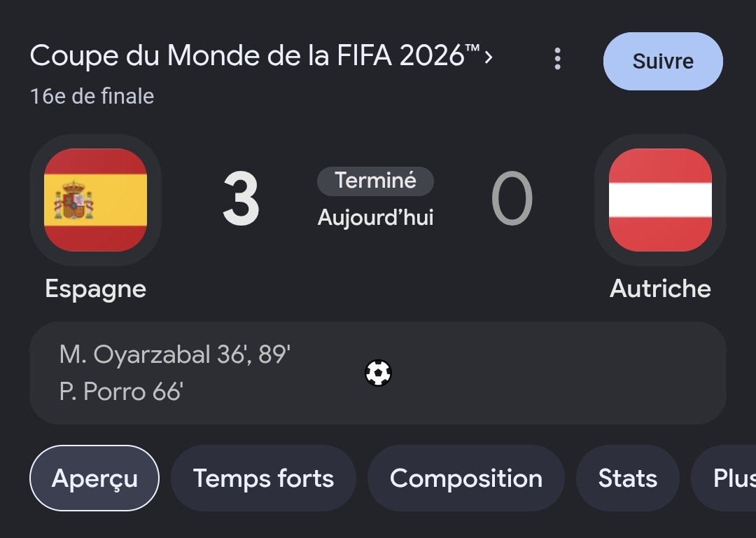The height and width of the screenshot is (538, 756).
Task: Click the Terminé status badge
Action: point(375,181)
